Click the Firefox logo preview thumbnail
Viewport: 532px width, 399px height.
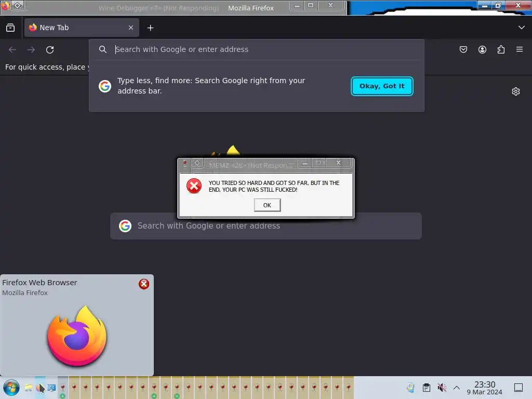[x=77, y=336]
